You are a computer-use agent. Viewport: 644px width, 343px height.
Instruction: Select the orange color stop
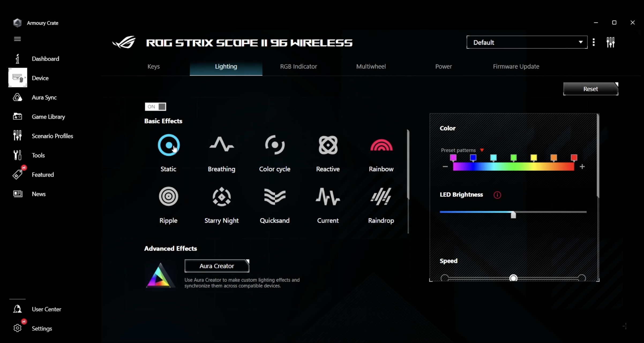[554, 158]
